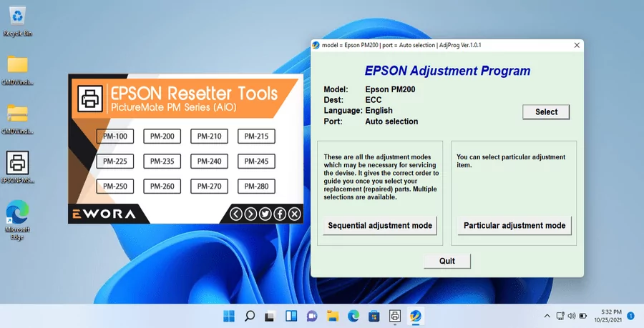Image resolution: width=644 pixels, height=328 pixels.
Task: Select the PM-240 model button
Action: click(210, 161)
